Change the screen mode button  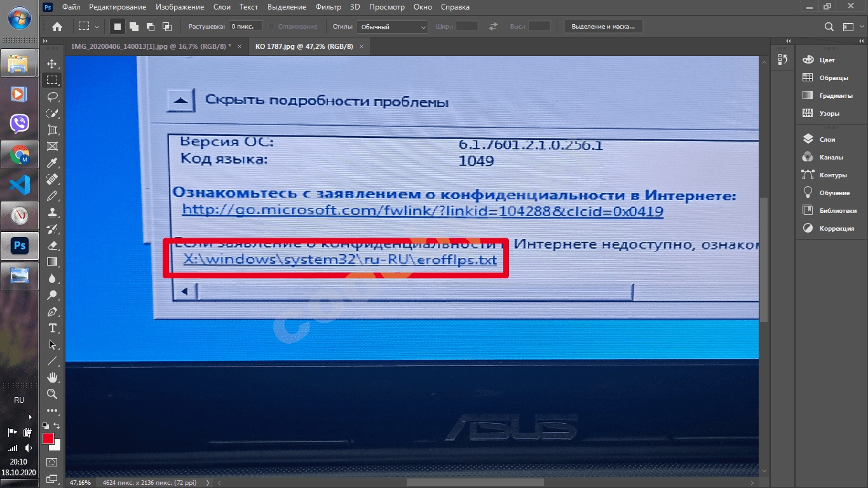[x=52, y=479]
